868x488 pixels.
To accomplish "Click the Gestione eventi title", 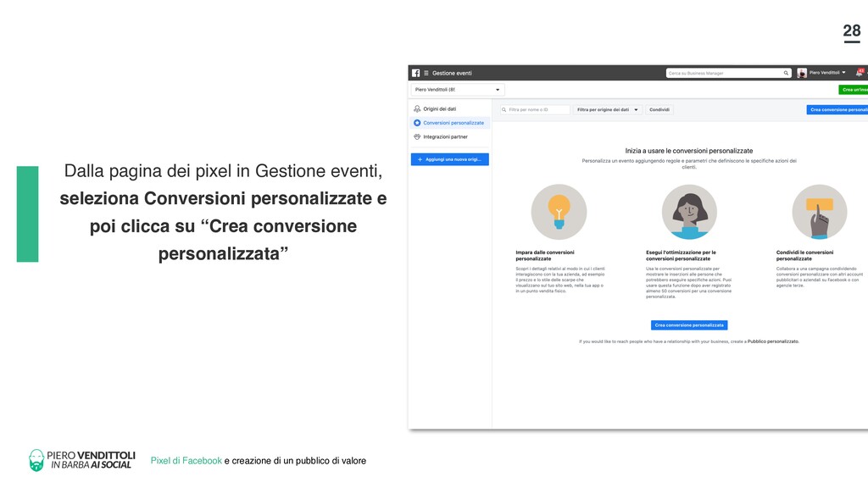I will click(452, 73).
